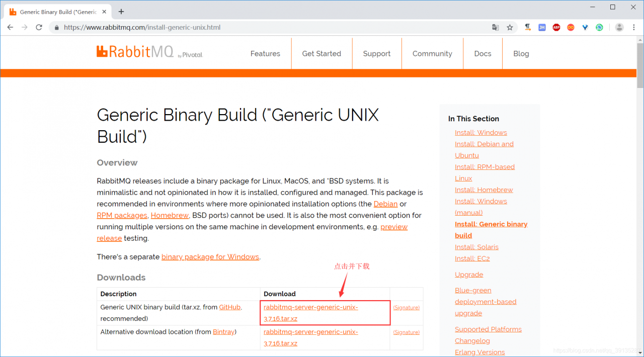Bookmark this page with star icon
This screenshot has height=357, width=644.
510,27
